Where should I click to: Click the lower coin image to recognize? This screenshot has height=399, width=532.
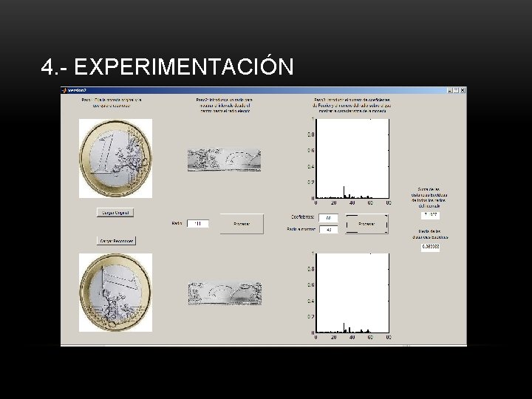[116, 293]
